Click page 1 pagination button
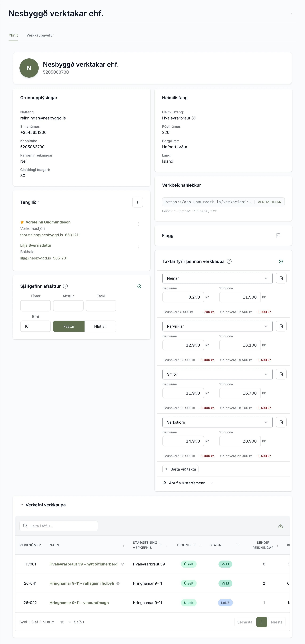The width and height of the screenshot is (305, 644). (x=262, y=622)
